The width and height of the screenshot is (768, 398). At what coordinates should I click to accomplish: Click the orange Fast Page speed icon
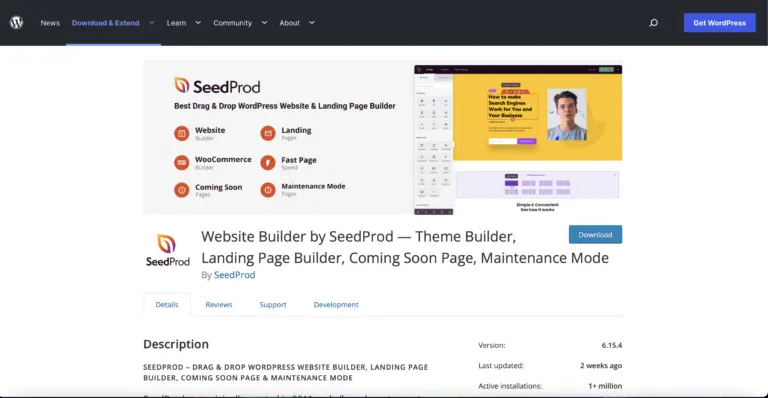pyautogui.click(x=268, y=163)
